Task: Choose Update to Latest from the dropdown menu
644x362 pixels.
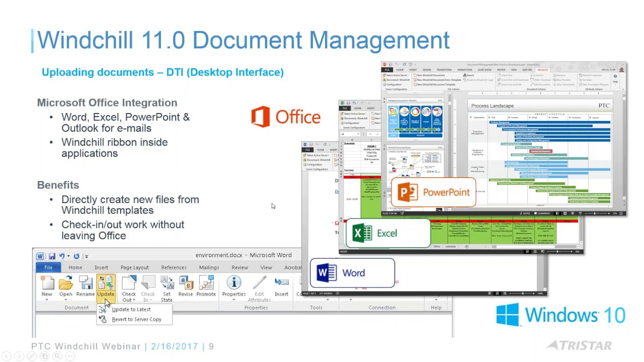Action: tap(131, 309)
